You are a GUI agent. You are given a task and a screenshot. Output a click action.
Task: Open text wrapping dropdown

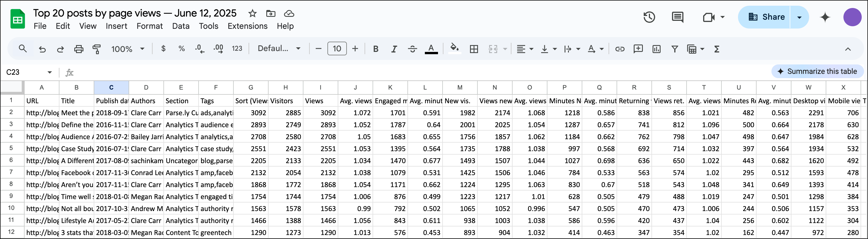point(572,49)
